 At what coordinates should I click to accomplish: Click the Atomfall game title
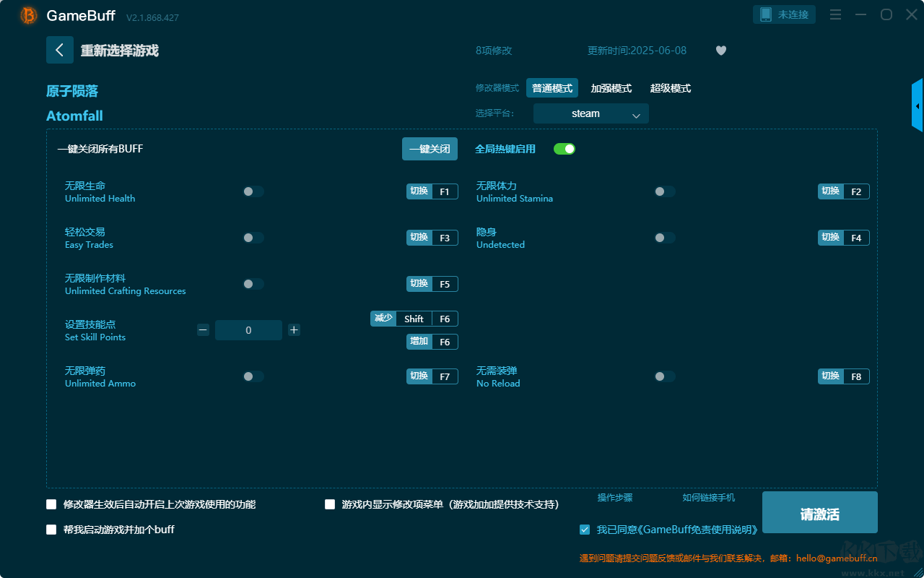(74, 116)
